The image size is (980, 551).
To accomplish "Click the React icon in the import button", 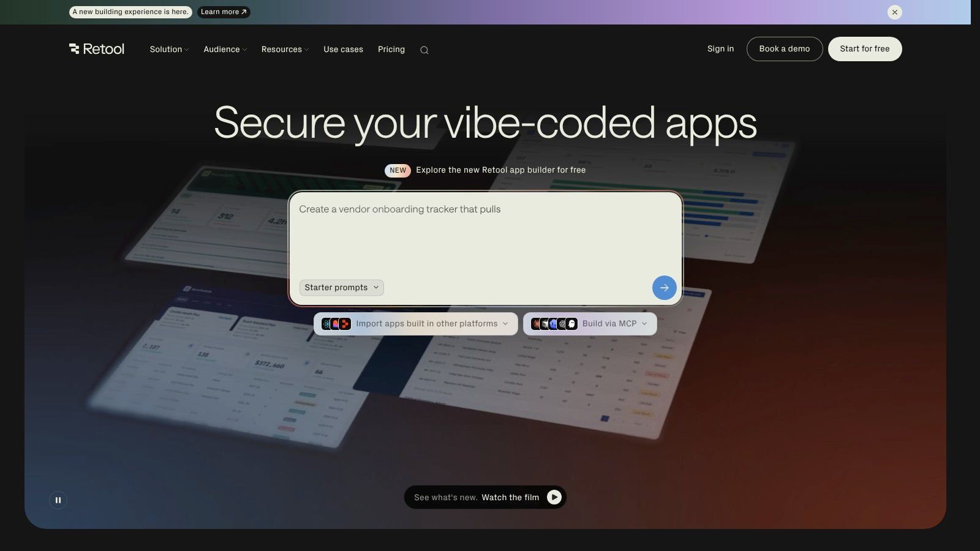I will [x=326, y=324].
